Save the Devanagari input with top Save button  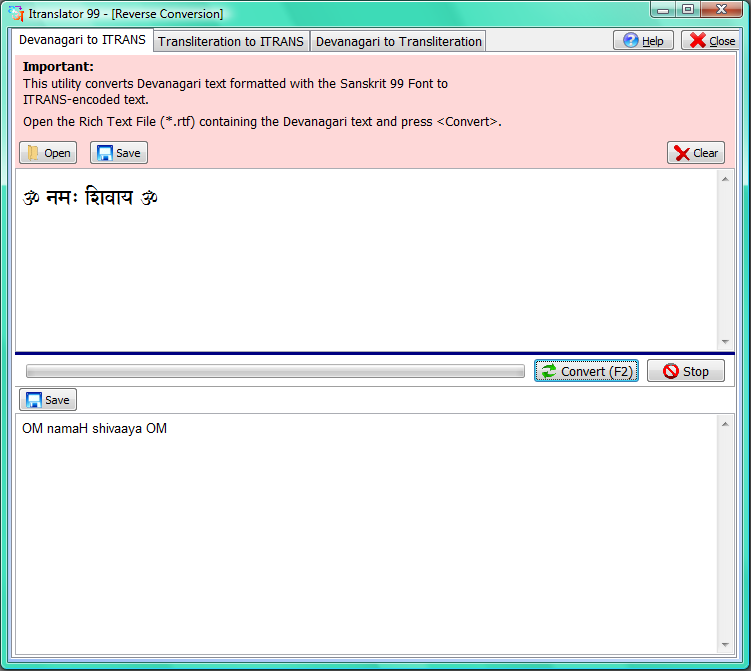119,153
